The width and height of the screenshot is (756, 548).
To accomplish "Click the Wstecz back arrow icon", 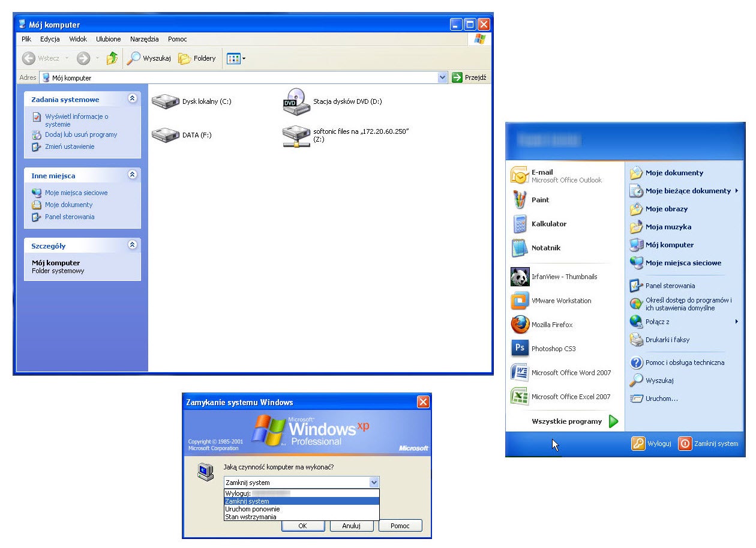I will coord(28,58).
